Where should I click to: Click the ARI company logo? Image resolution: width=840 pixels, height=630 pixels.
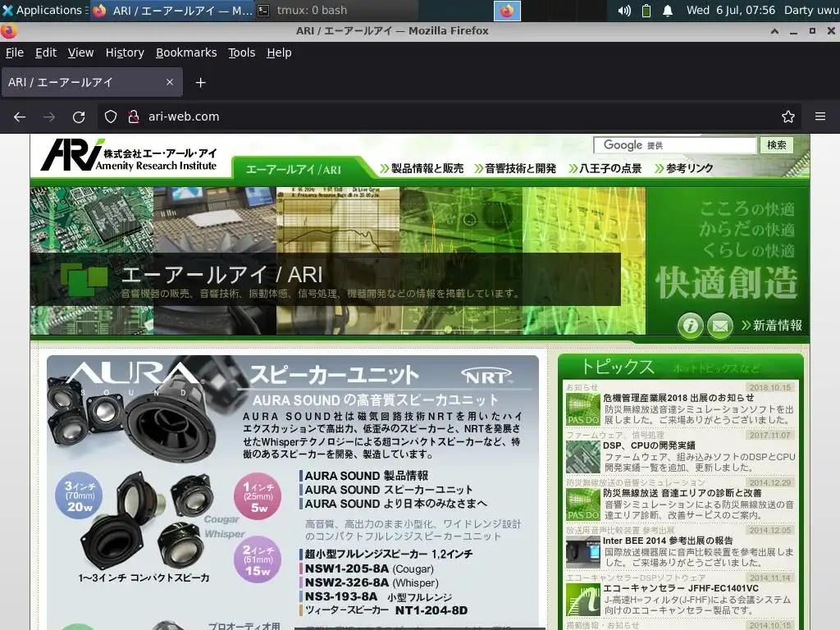(x=129, y=155)
